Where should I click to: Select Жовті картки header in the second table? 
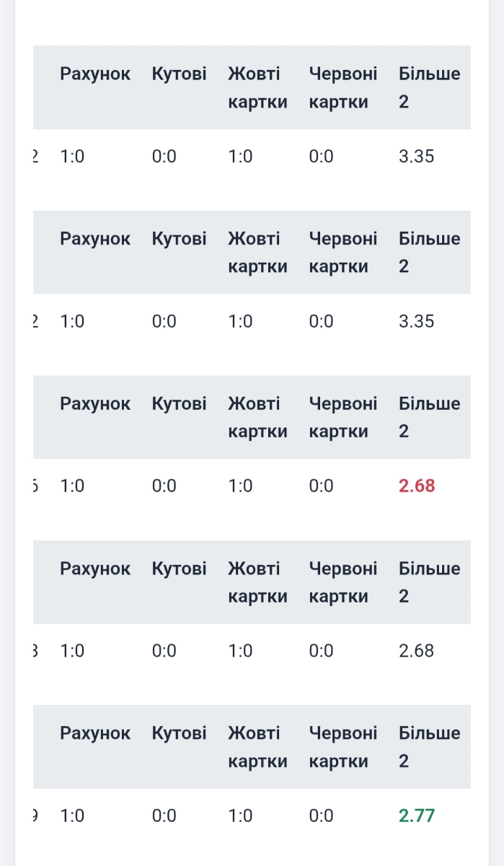[x=257, y=253]
